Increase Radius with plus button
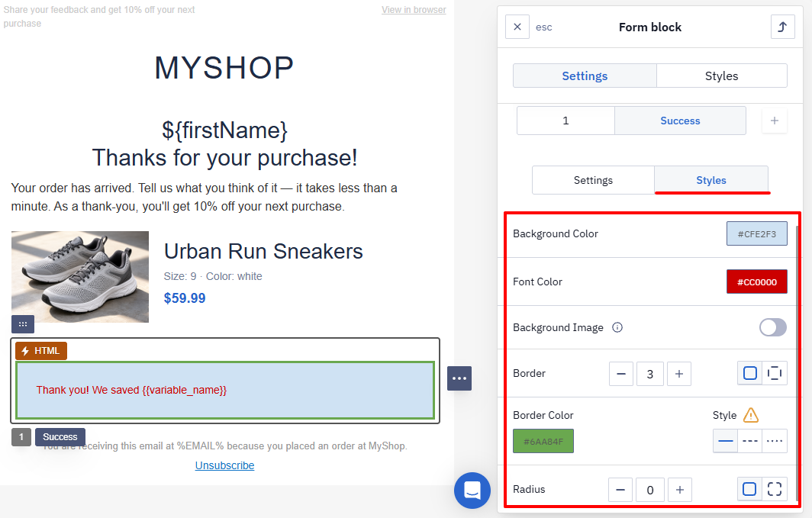Screen dimensions: 812x518 click(680, 490)
